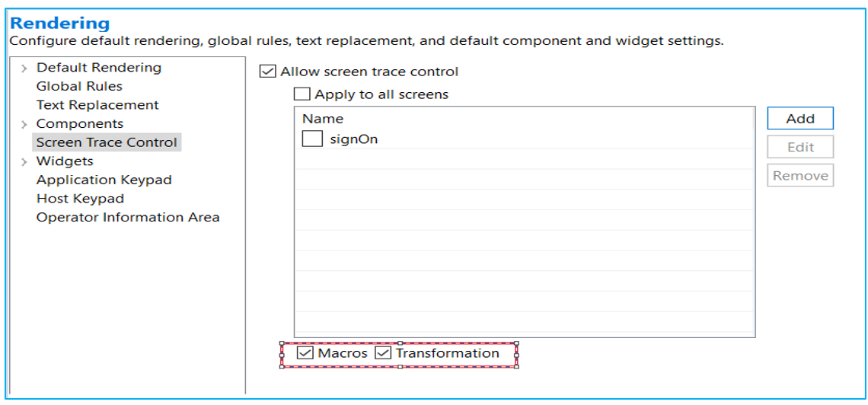
Task: Click the Name column header
Action: coord(323,119)
